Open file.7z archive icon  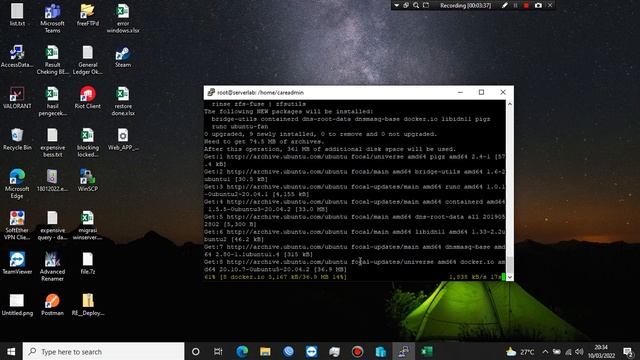[x=87, y=263]
